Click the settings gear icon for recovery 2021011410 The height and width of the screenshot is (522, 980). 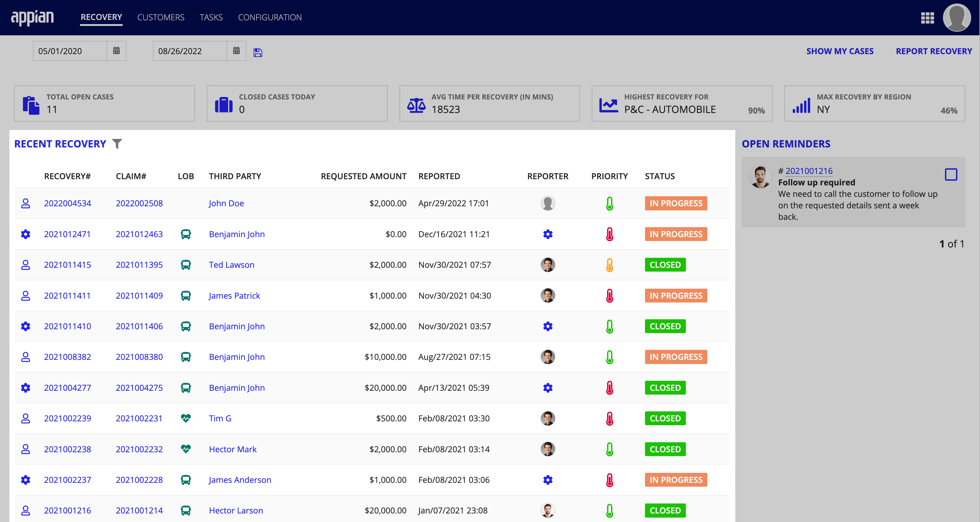pyautogui.click(x=25, y=326)
